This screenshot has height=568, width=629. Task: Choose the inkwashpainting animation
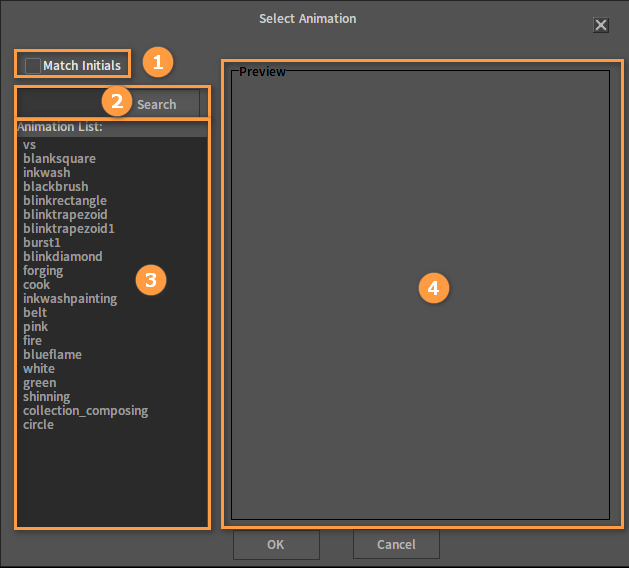coord(70,299)
